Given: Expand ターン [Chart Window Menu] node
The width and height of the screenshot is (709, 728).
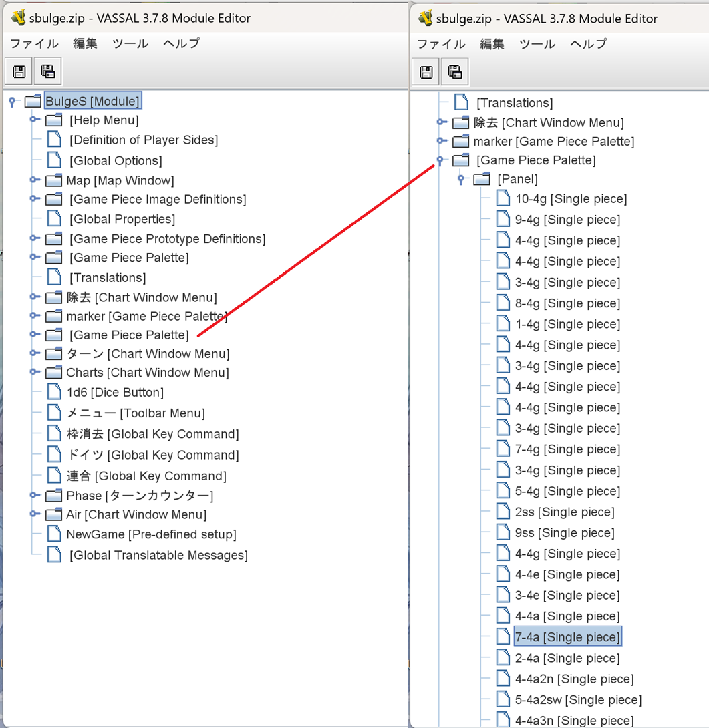Looking at the screenshot, I should point(34,353).
